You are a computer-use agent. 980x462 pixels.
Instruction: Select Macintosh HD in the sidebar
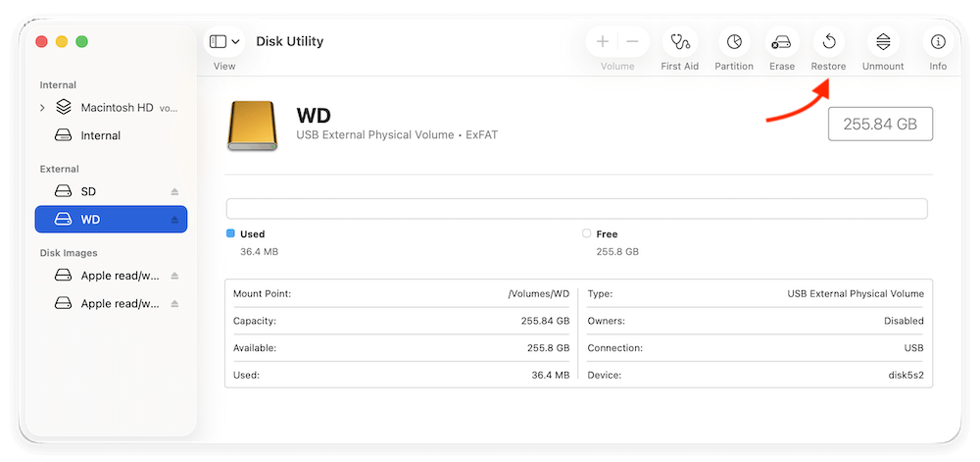pyautogui.click(x=118, y=108)
